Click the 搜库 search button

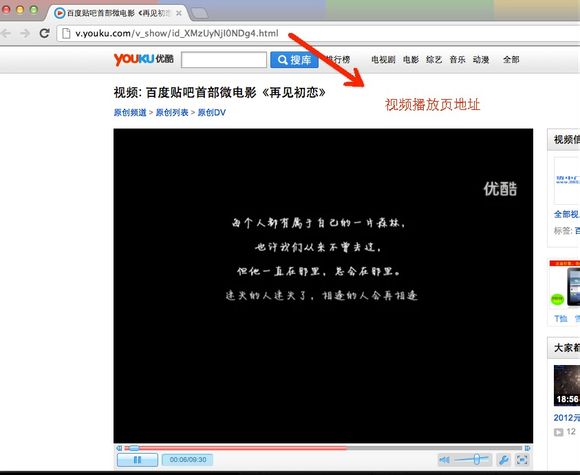click(294, 60)
